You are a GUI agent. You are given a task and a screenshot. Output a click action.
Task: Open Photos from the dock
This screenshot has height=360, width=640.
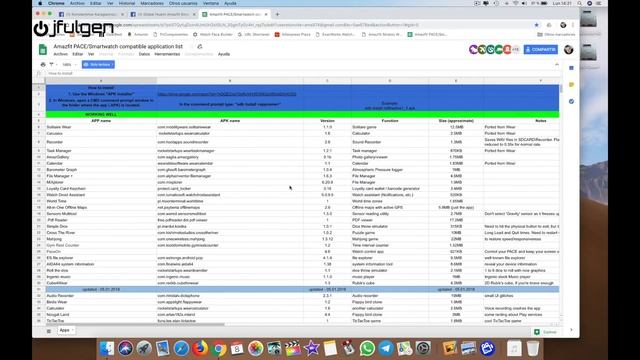pos(256,348)
